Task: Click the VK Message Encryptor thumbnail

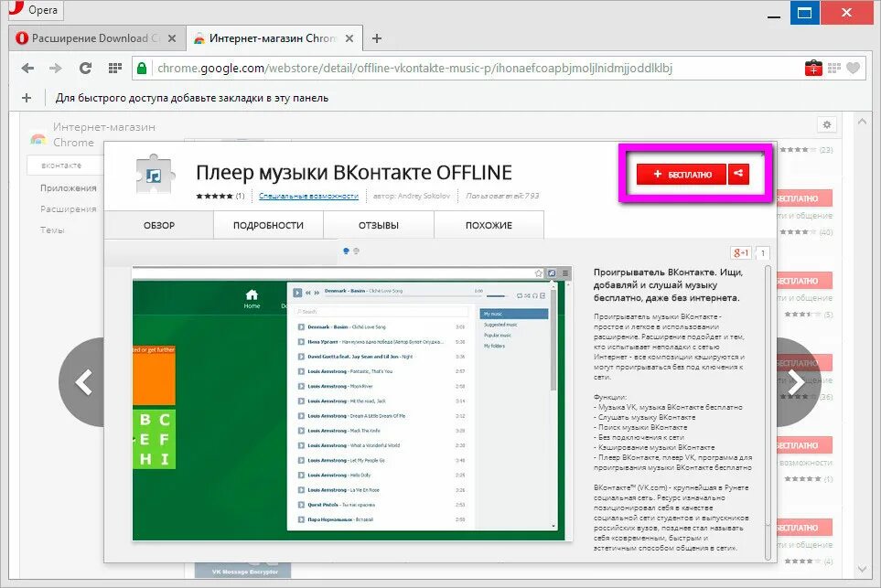Action: click(x=243, y=570)
